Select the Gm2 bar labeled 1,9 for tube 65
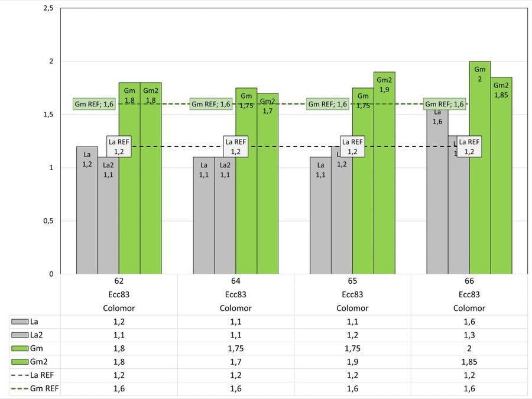This screenshot has width=532, height=399. 384,189
